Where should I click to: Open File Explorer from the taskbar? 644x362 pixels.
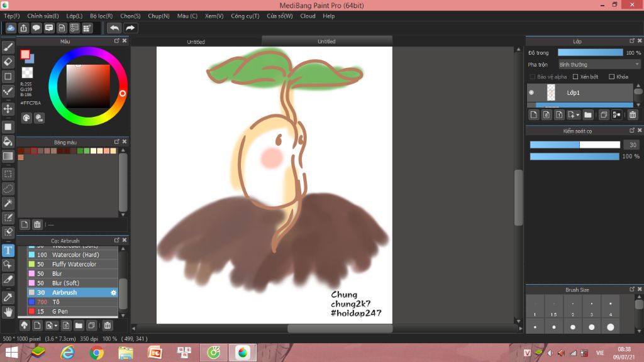pos(126,353)
